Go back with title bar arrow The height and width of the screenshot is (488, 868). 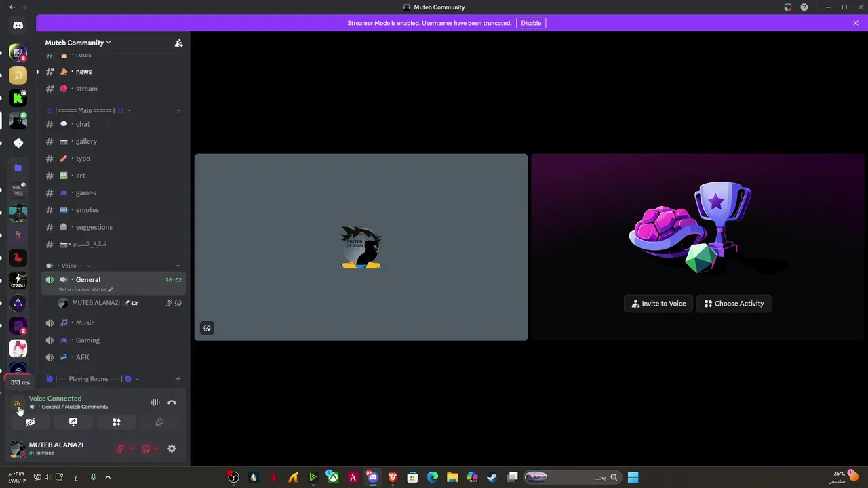point(12,7)
